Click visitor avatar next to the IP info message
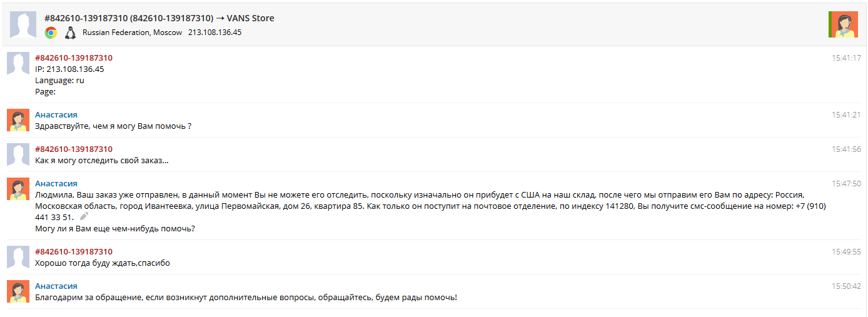The width and height of the screenshot is (868, 317). pyautogui.click(x=18, y=63)
